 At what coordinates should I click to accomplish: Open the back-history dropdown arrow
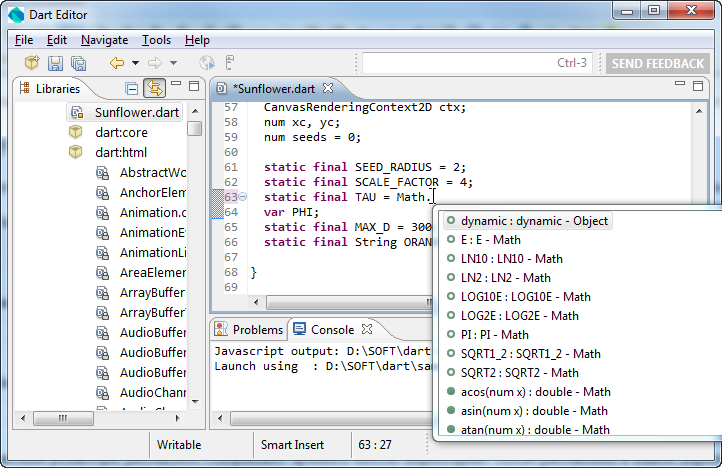(x=135, y=63)
